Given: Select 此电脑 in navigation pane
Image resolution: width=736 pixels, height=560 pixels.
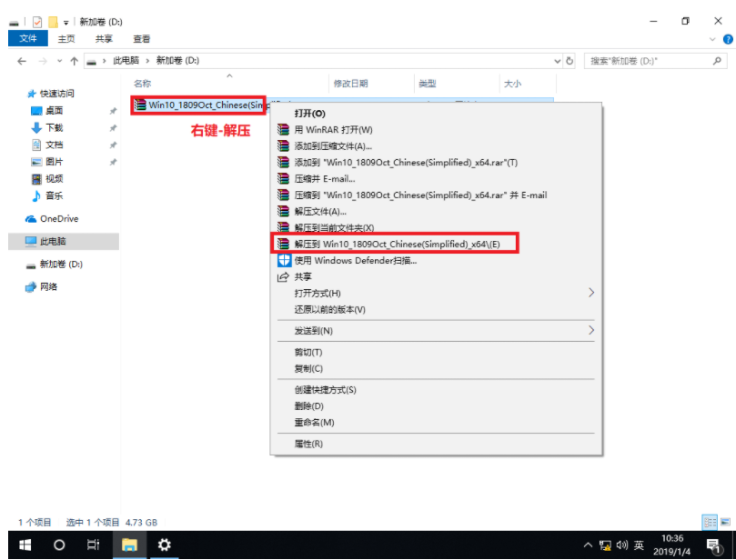Looking at the screenshot, I should [52, 241].
